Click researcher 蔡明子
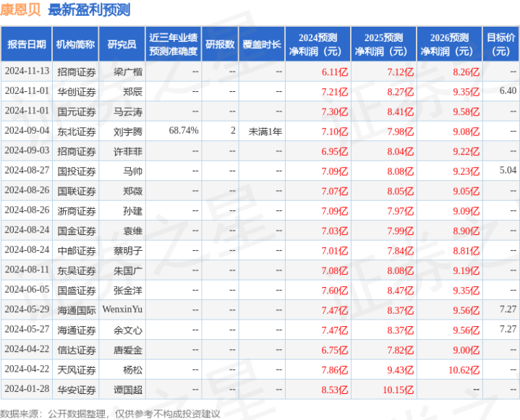Image resolution: width=520 pixels, height=420 pixels. tap(128, 251)
